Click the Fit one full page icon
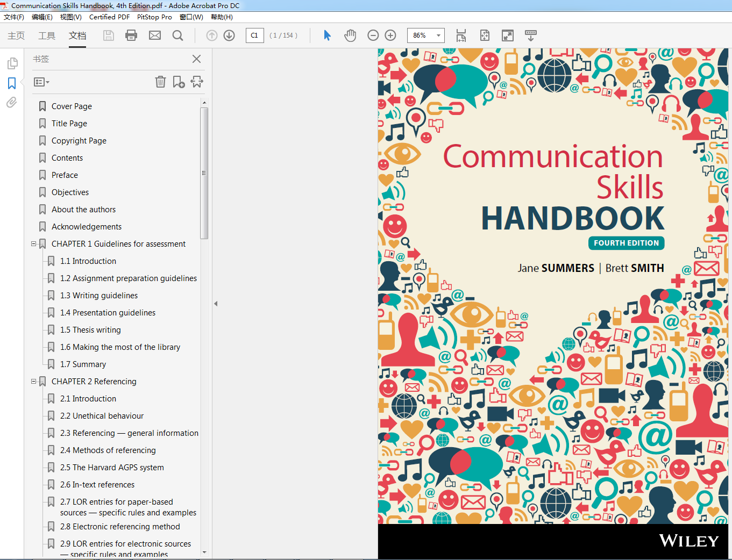Image resolution: width=732 pixels, height=560 pixels. [485, 35]
